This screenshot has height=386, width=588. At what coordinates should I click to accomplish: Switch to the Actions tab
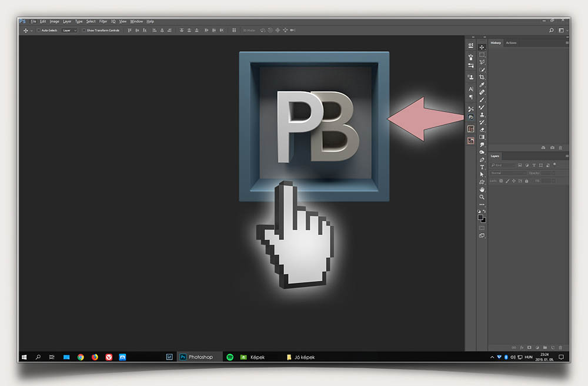tap(511, 43)
